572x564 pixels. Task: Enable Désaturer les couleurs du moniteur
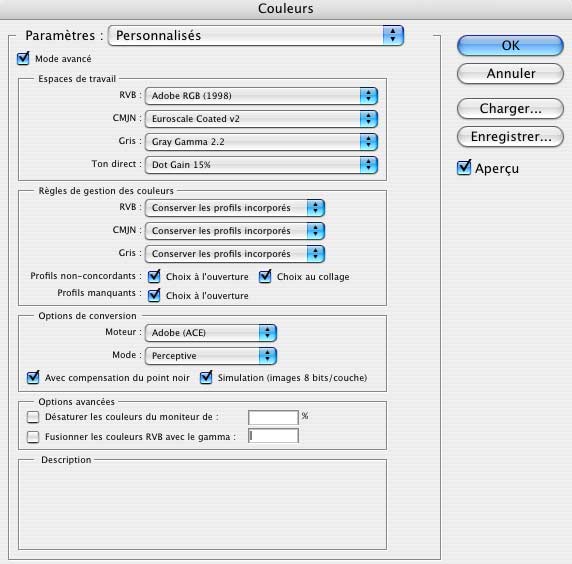pos(33,417)
